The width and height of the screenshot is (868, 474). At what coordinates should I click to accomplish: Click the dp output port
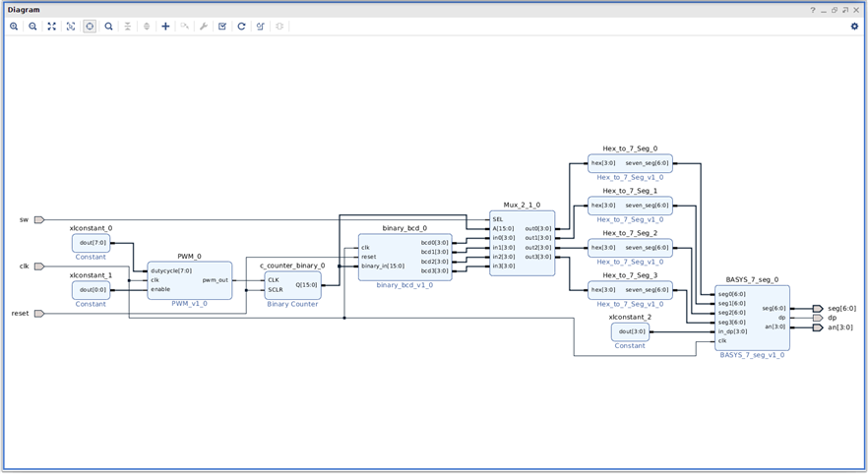tap(817, 318)
